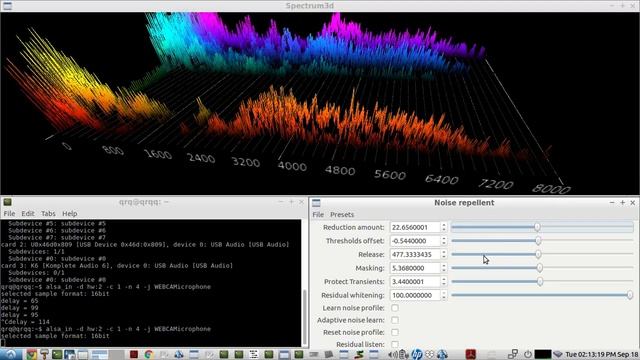Click the black CPU monitor applet
Viewport: 640px width, 360px height.
click(x=543, y=354)
